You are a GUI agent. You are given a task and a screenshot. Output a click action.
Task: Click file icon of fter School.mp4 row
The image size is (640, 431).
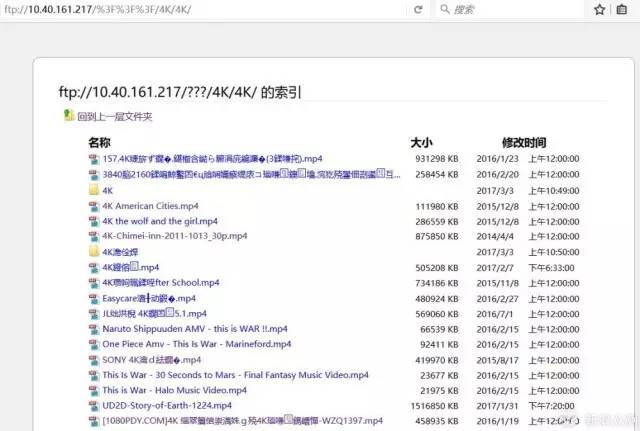(94, 283)
